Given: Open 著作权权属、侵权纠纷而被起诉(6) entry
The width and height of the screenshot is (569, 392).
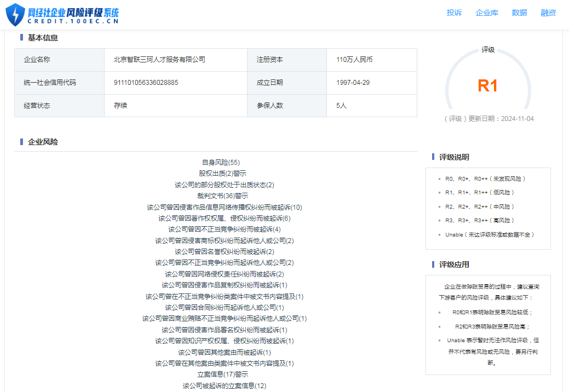Looking at the screenshot, I should click(x=225, y=218).
